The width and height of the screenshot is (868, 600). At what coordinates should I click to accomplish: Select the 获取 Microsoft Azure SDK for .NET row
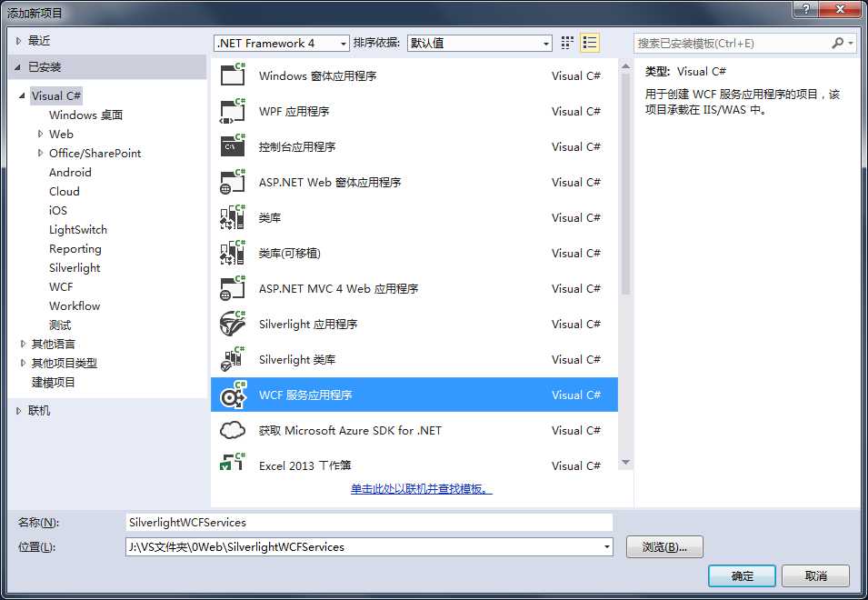tap(414, 430)
